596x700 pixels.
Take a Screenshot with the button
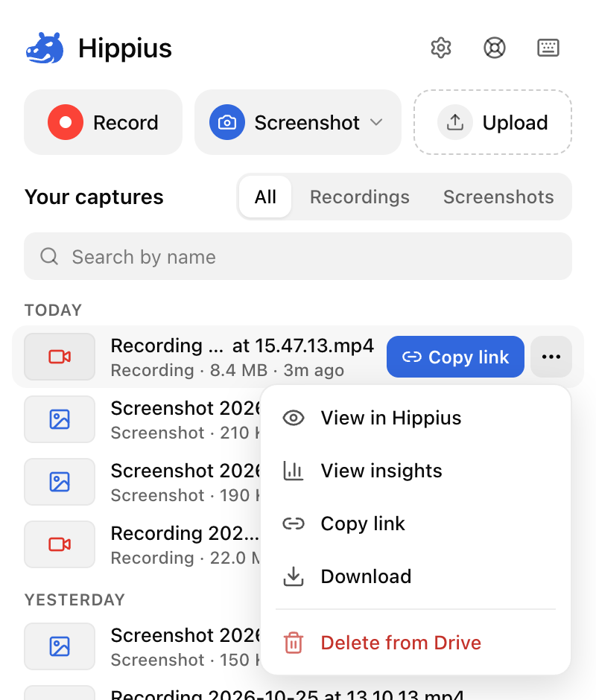pyautogui.click(x=298, y=122)
